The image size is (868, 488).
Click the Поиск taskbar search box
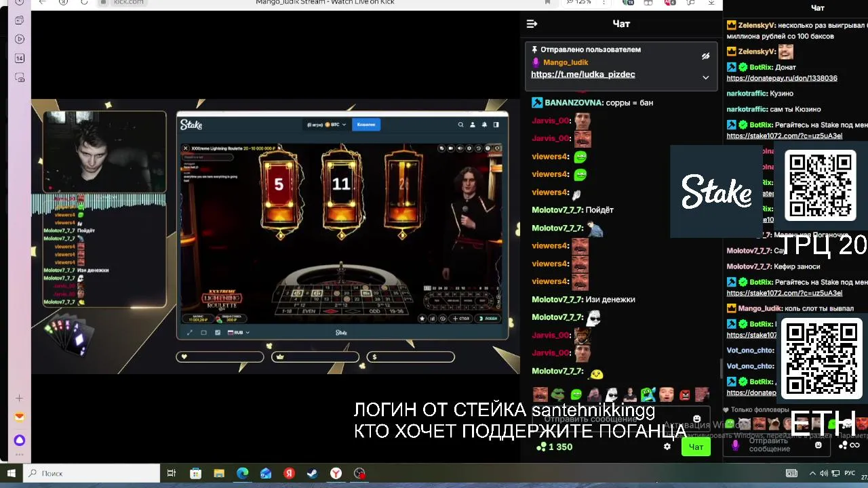click(91, 473)
